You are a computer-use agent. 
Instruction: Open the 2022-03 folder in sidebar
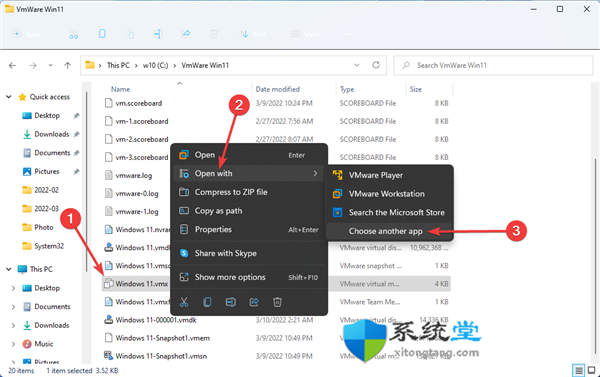(46, 209)
